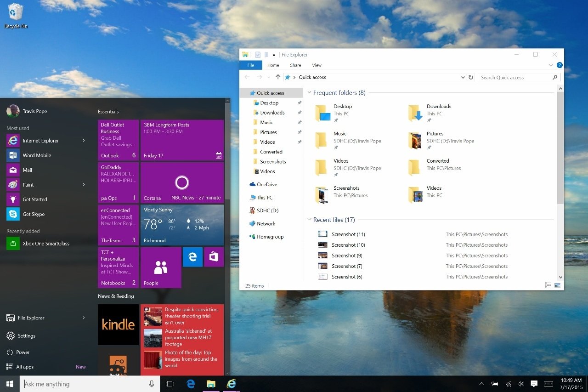Select Homegroup in the navigation pane
The image size is (588, 392).
tap(266, 237)
